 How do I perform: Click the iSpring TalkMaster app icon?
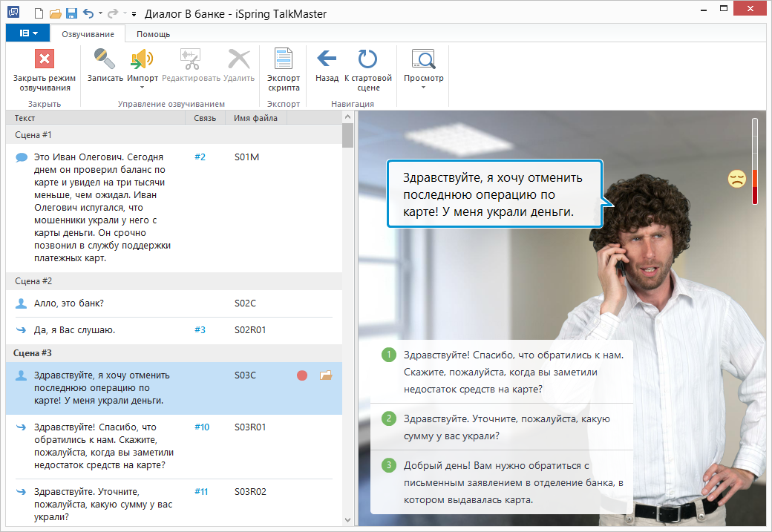[x=14, y=13]
